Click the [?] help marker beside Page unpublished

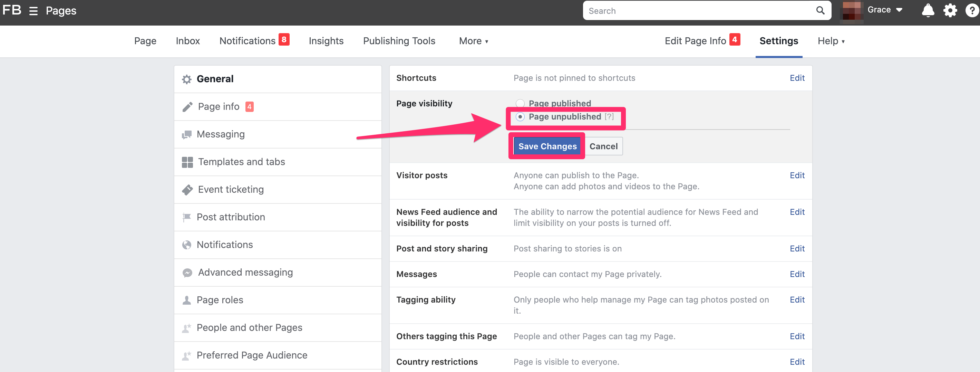tap(609, 117)
